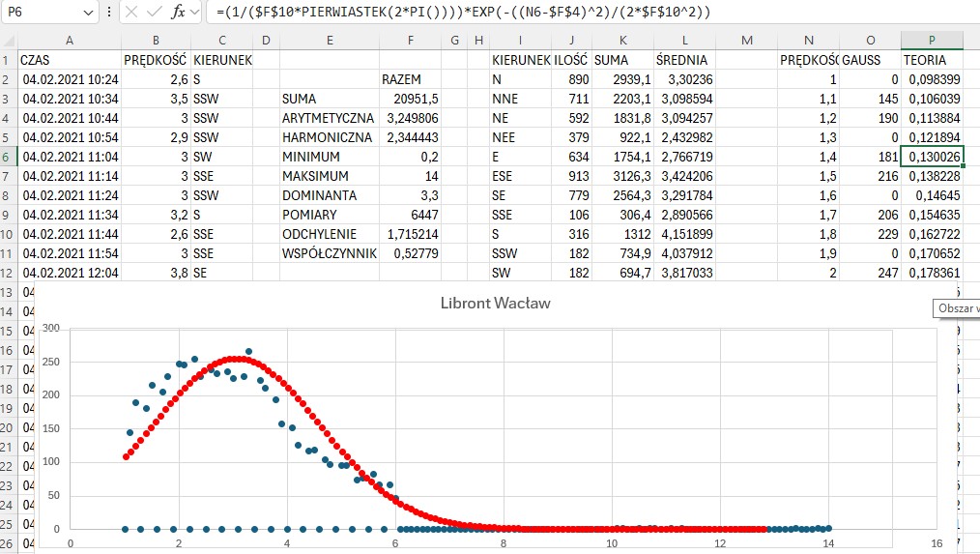
Task: Click the Insert Function fx icon
Action: coord(178,13)
